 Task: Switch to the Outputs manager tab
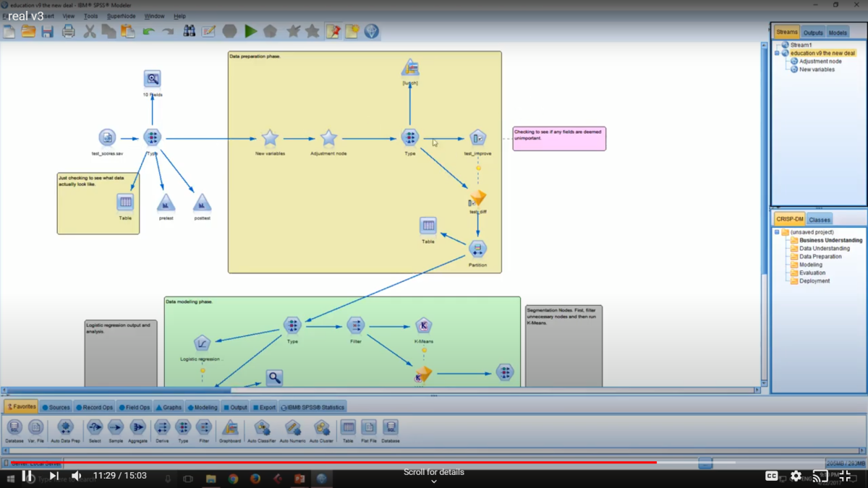pyautogui.click(x=813, y=33)
